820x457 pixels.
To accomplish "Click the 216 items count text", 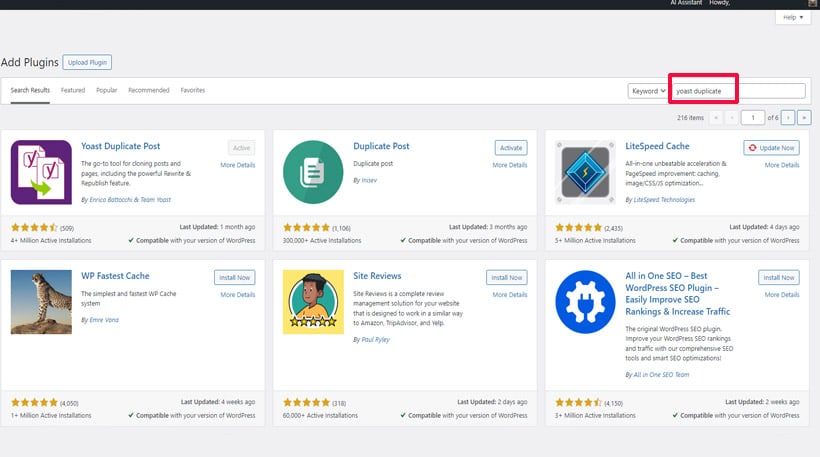I will (690, 118).
